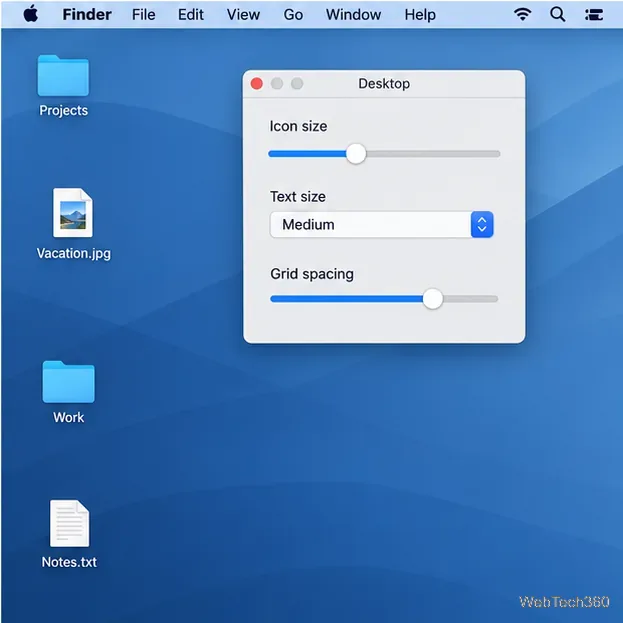
Task: Open the Finder menu
Action: click(x=87, y=15)
